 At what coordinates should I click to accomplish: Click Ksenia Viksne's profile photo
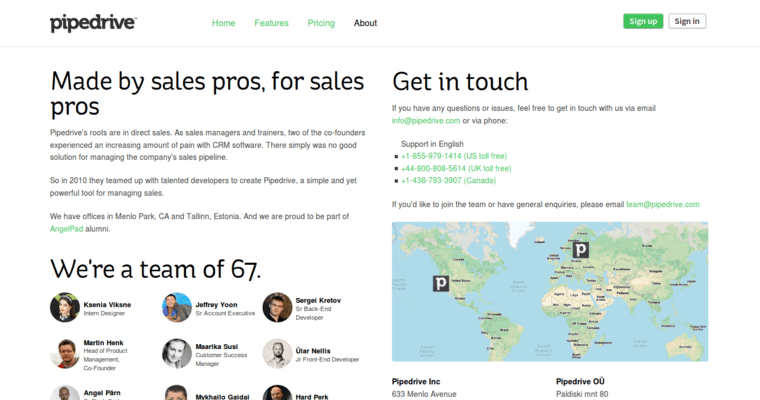pyautogui.click(x=65, y=308)
